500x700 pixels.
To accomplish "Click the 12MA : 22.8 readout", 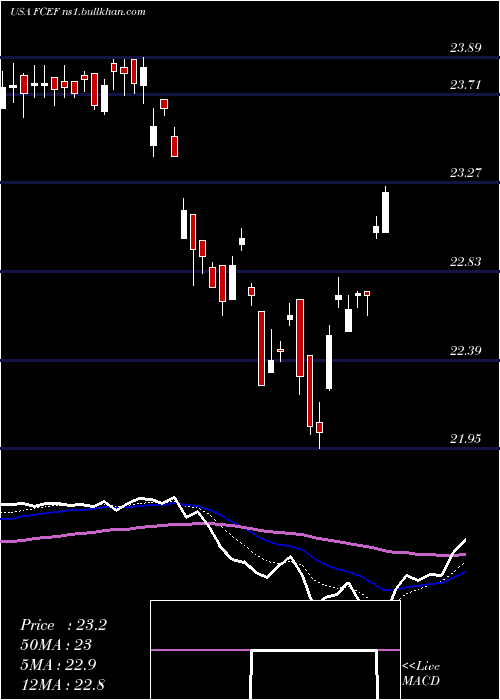I will pos(62,684).
